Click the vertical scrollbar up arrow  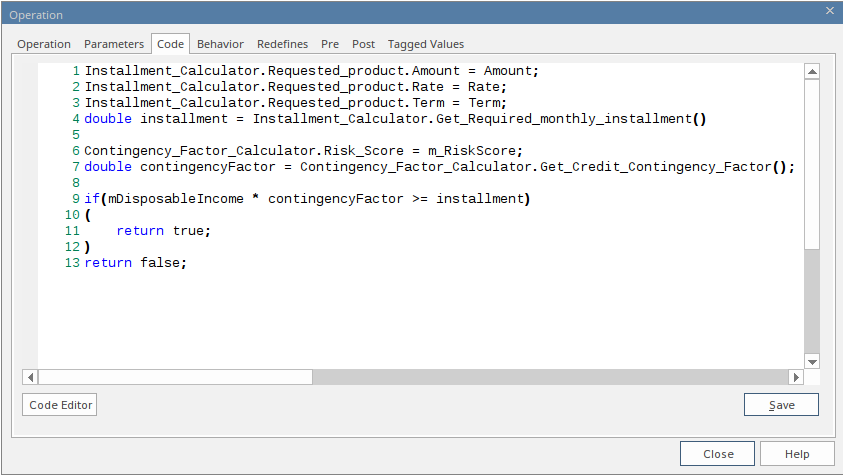pos(812,71)
